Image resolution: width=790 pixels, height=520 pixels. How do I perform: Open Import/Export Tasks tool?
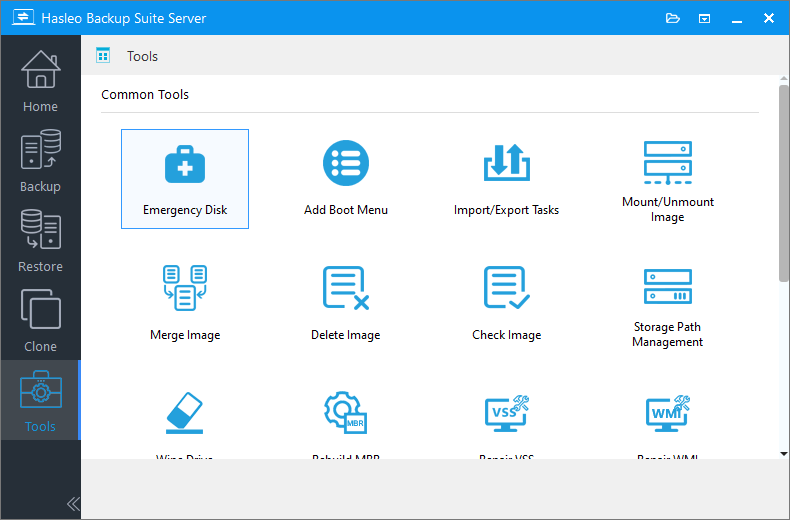(506, 179)
